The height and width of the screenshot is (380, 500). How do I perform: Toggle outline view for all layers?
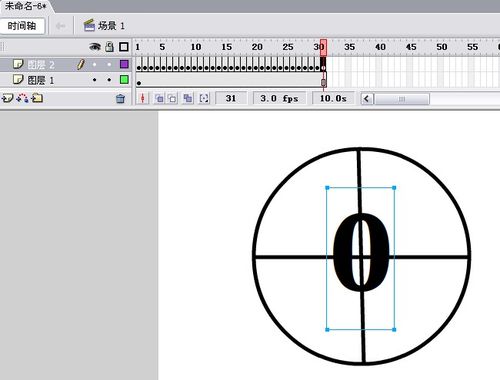coord(124,47)
